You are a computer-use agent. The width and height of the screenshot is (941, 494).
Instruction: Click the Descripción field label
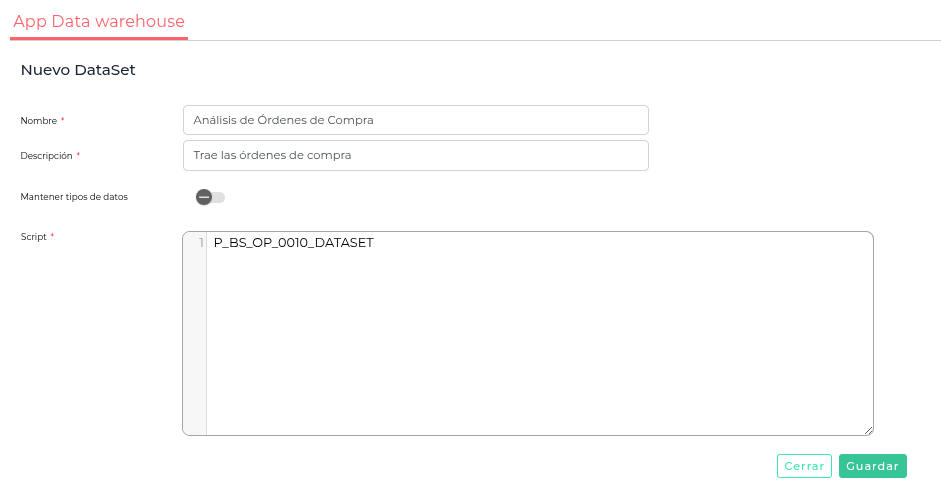(x=46, y=156)
